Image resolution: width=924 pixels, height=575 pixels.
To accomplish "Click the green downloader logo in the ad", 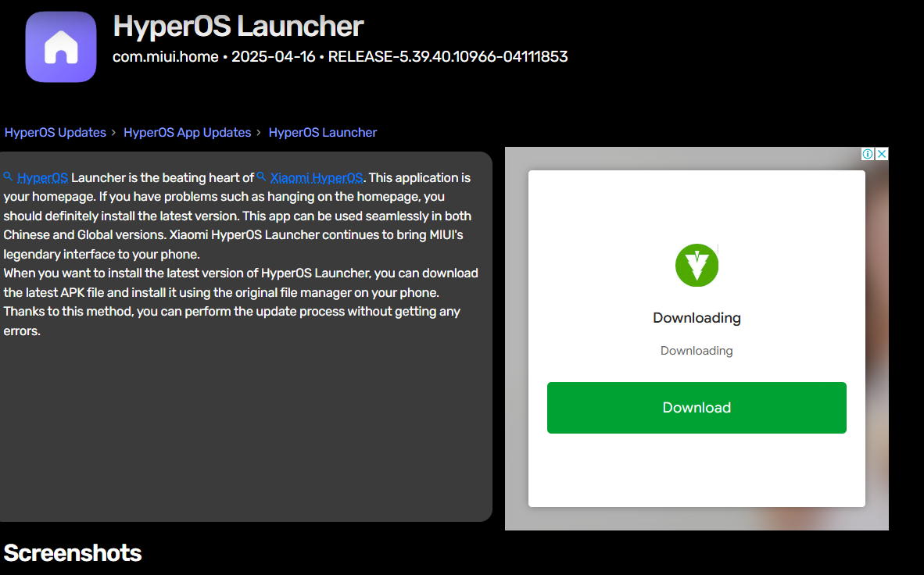I will pos(697,265).
